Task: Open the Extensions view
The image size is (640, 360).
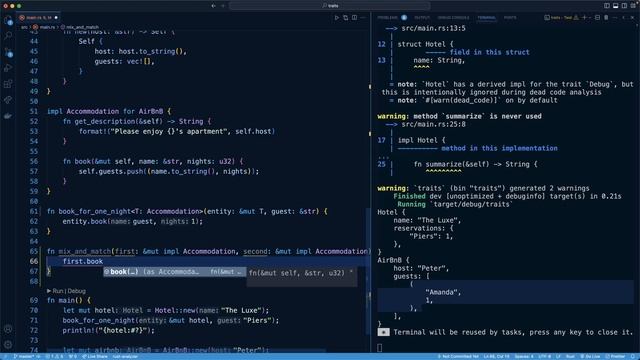Action: 8,84
